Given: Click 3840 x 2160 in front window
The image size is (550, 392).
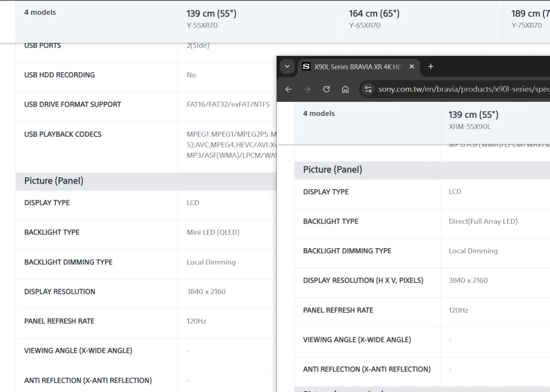Looking at the screenshot, I should pos(468,280).
